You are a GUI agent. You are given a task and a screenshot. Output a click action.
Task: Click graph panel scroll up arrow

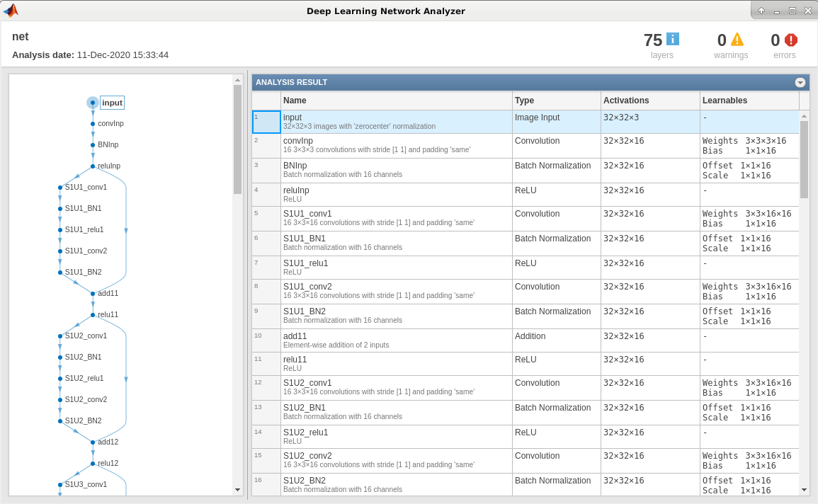(x=237, y=80)
